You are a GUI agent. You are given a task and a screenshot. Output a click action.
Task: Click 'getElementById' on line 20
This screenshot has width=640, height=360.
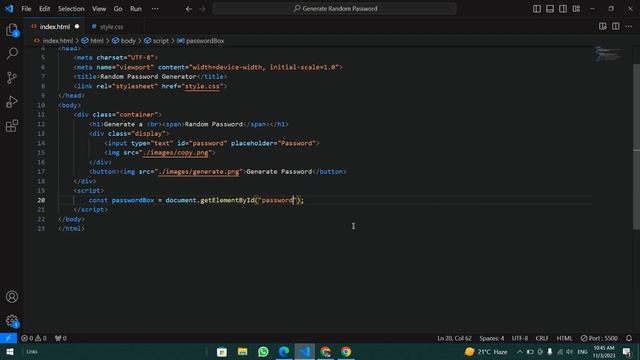tap(227, 200)
